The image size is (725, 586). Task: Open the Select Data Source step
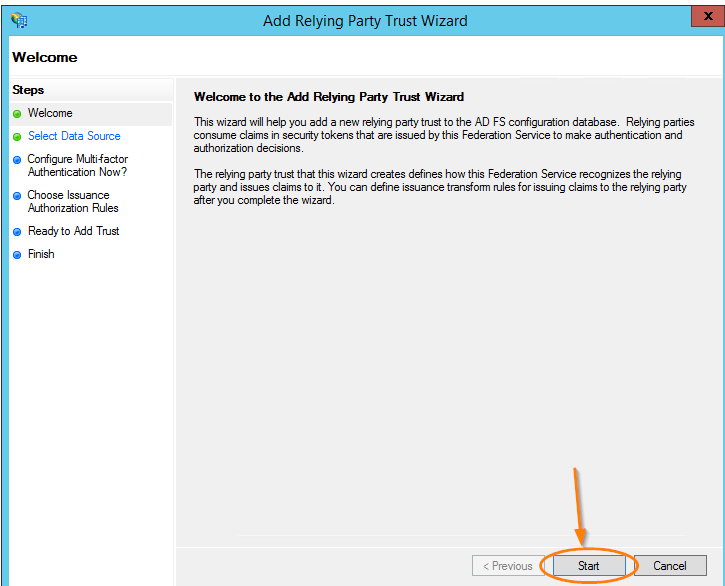pos(74,136)
